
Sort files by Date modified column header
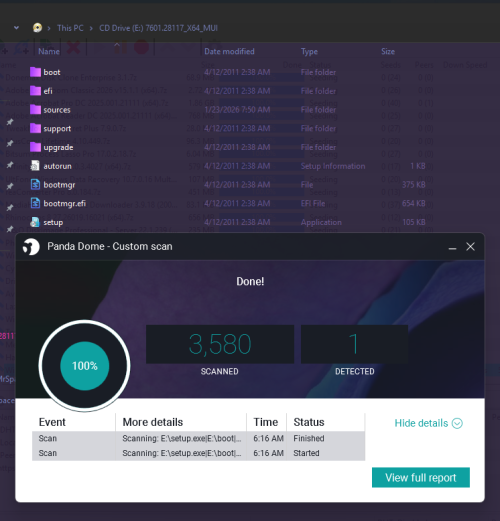pyautogui.click(x=229, y=51)
